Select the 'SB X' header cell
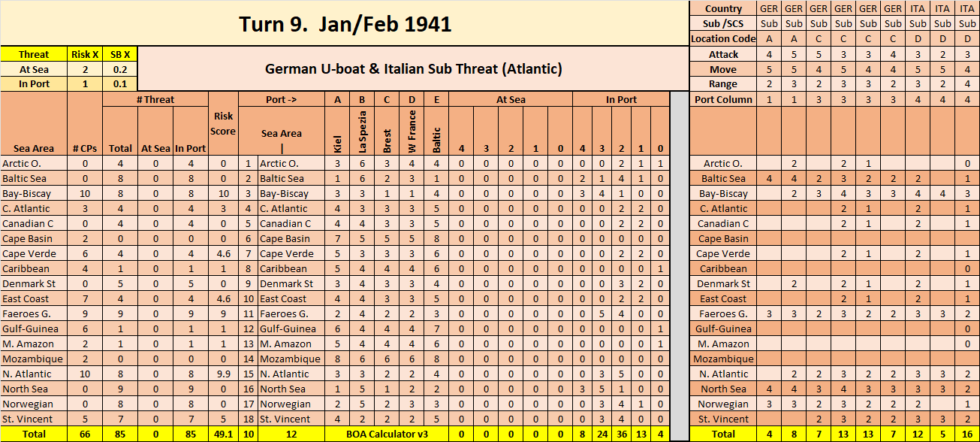This screenshot has height=442, width=980. 120,54
